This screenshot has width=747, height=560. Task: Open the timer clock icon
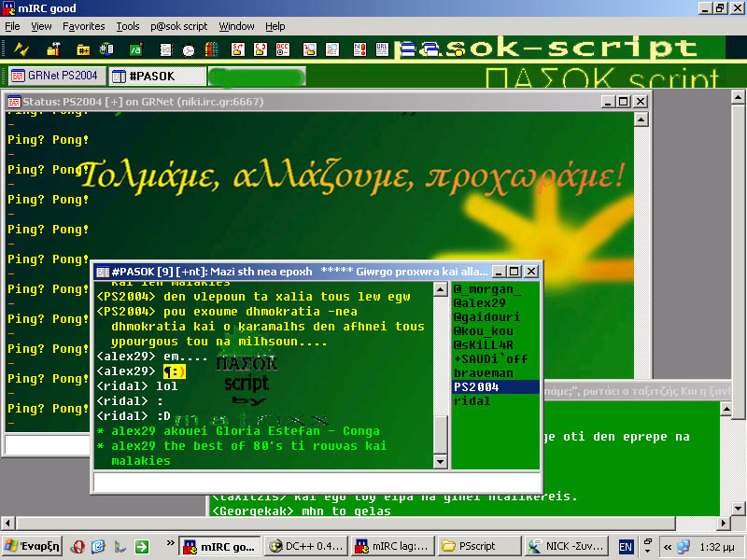(x=189, y=49)
